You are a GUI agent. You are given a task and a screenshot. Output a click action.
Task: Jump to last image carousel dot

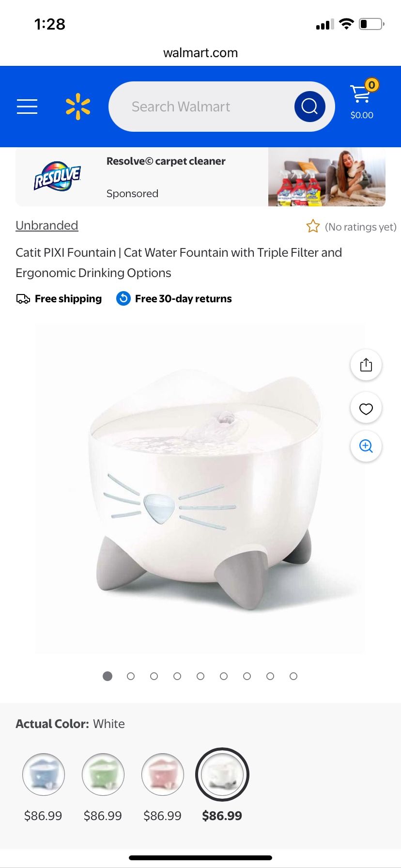click(293, 676)
